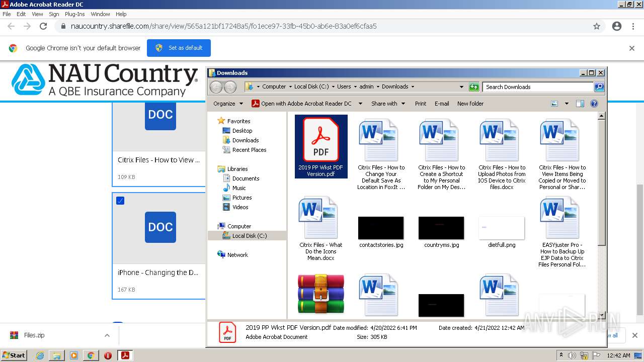
Task: Open Explorer help question mark icon
Action: (594, 104)
